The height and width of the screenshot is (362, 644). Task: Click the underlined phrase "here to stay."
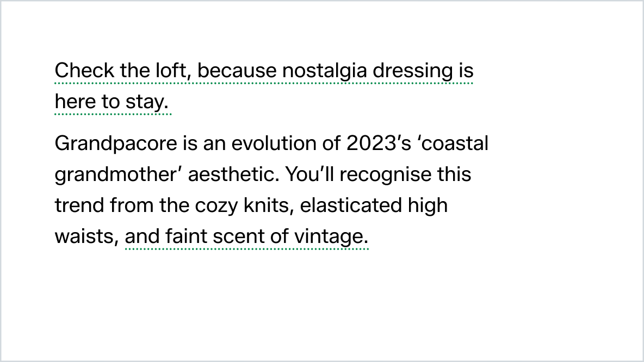click(113, 102)
